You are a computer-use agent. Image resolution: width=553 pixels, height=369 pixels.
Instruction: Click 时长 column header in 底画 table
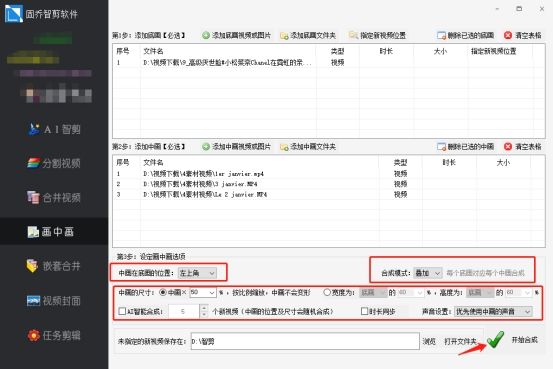click(386, 52)
